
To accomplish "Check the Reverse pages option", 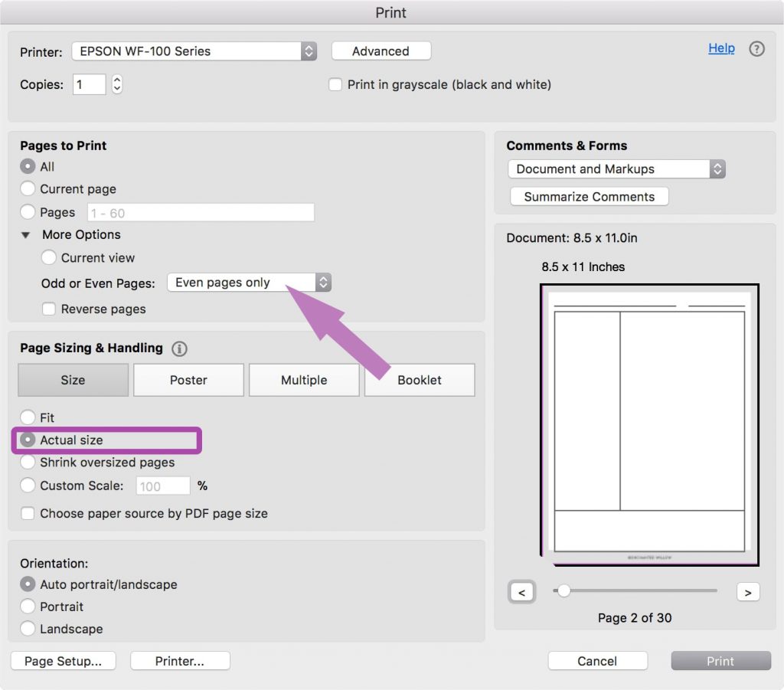I will (x=49, y=309).
